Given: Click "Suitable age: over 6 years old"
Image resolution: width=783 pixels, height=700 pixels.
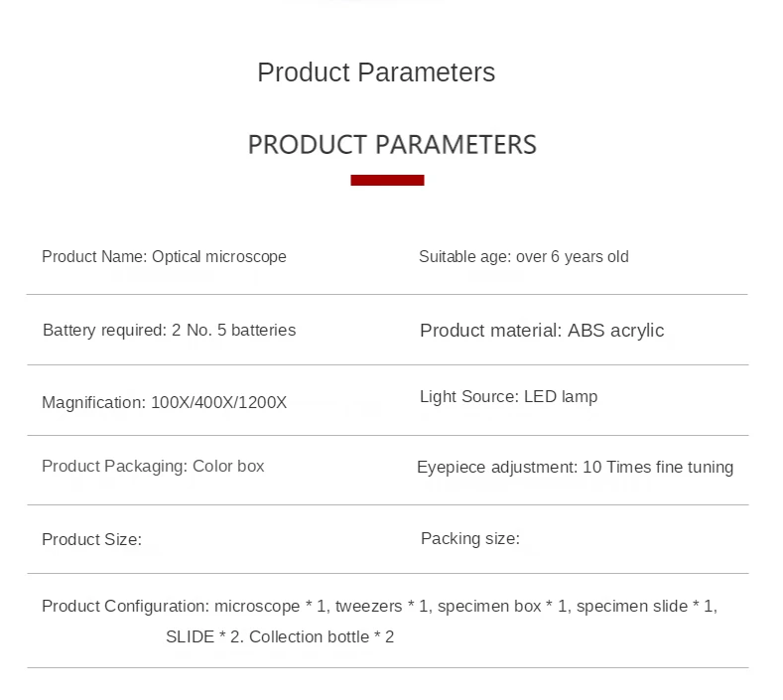Looking at the screenshot, I should click(523, 256).
